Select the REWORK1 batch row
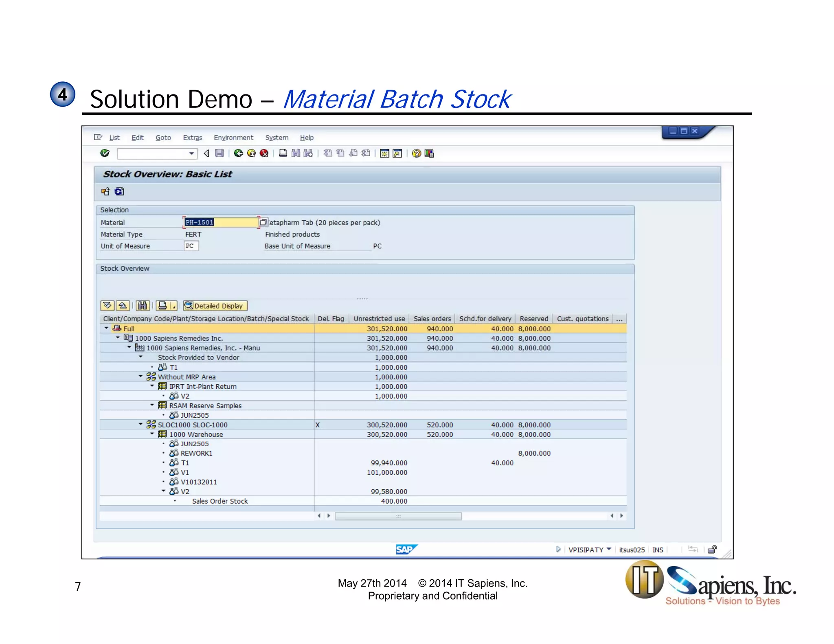Image resolution: width=834 pixels, height=644 pixels. (363, 453)
